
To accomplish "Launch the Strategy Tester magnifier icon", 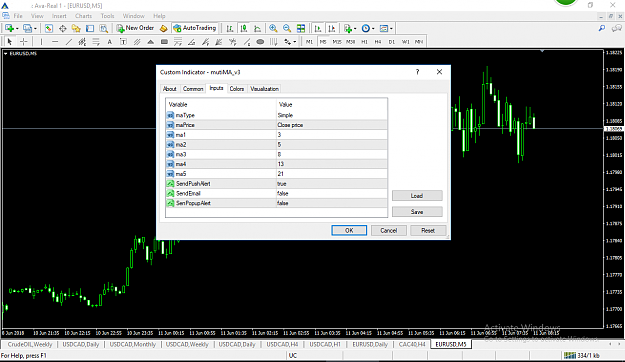I will 104,28.
